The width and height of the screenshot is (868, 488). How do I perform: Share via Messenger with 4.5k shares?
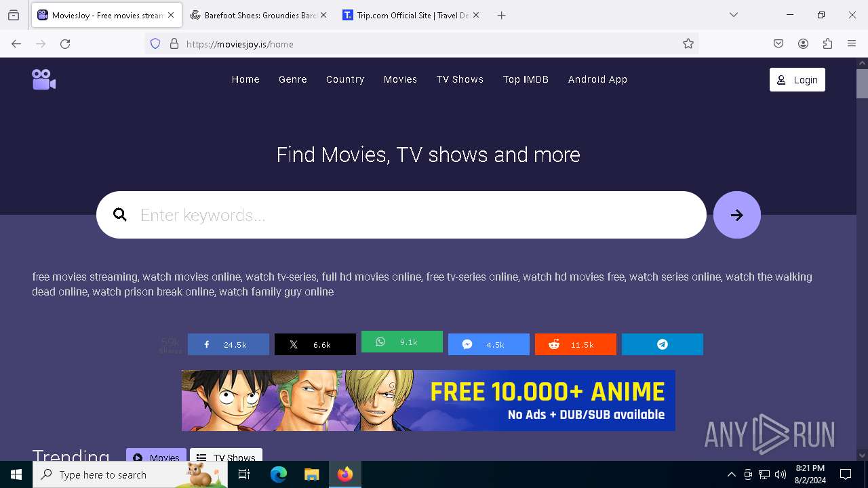489,344
